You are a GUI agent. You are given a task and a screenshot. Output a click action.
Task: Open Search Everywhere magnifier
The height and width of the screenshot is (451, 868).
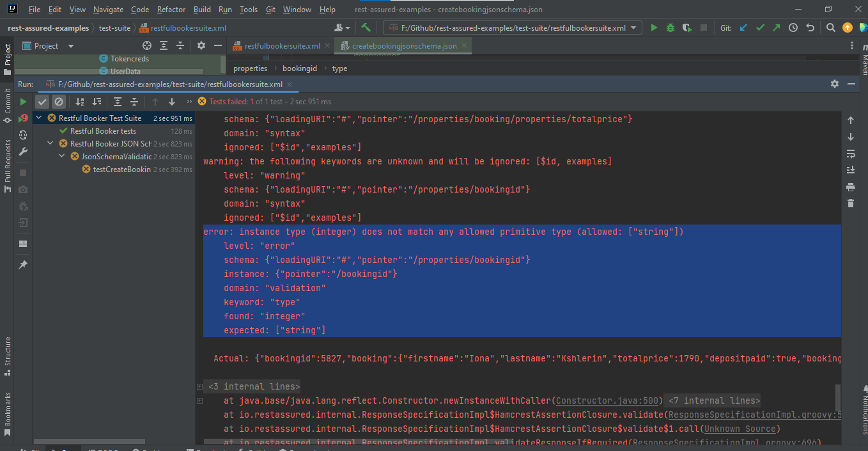pos(830,28)
